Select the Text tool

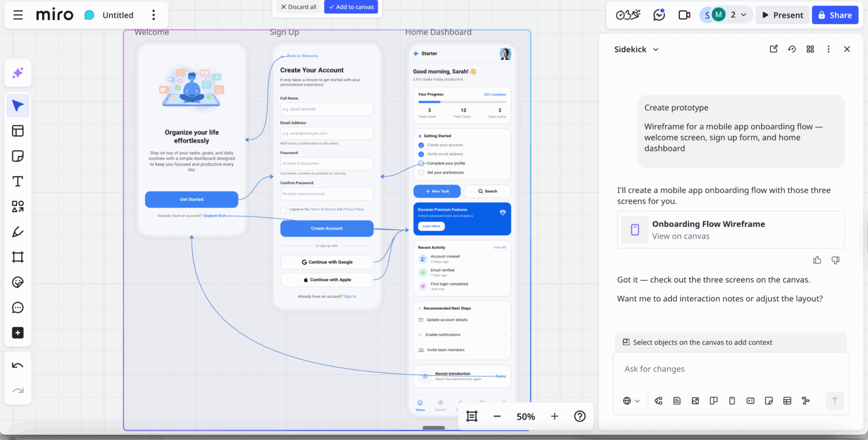[x=18, y=181]
